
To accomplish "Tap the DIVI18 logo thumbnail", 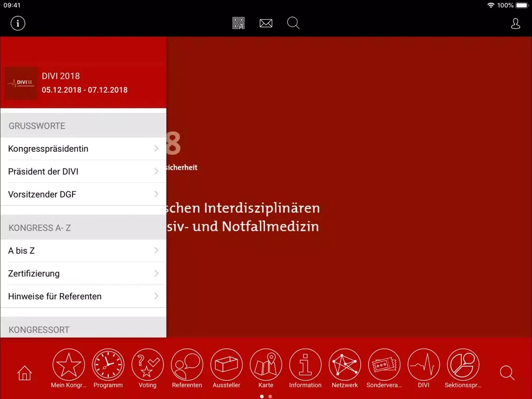I will coord(22,83).
